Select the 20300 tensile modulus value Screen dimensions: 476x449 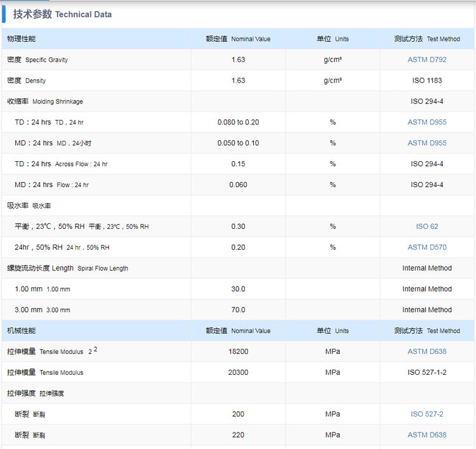click(238, 372)
